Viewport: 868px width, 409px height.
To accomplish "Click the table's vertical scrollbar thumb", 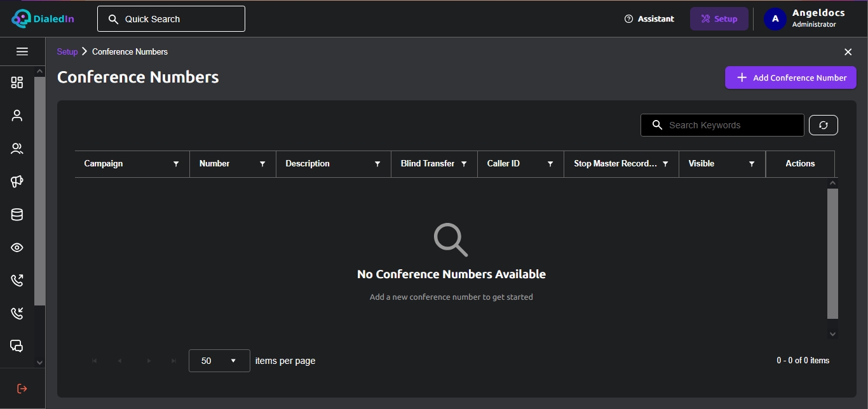I will click(832, 253).
